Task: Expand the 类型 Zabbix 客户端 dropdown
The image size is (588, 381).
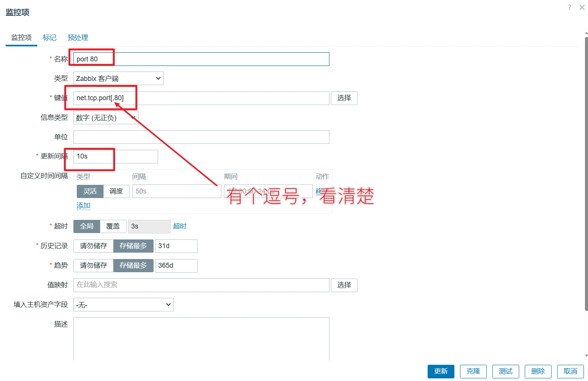Action: (118, 78)
